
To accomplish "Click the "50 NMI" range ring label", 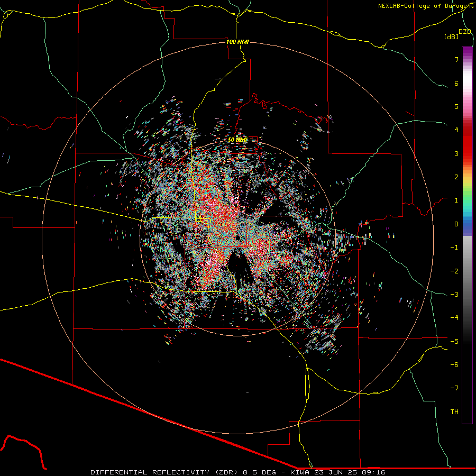I will (x=237, y=140).
